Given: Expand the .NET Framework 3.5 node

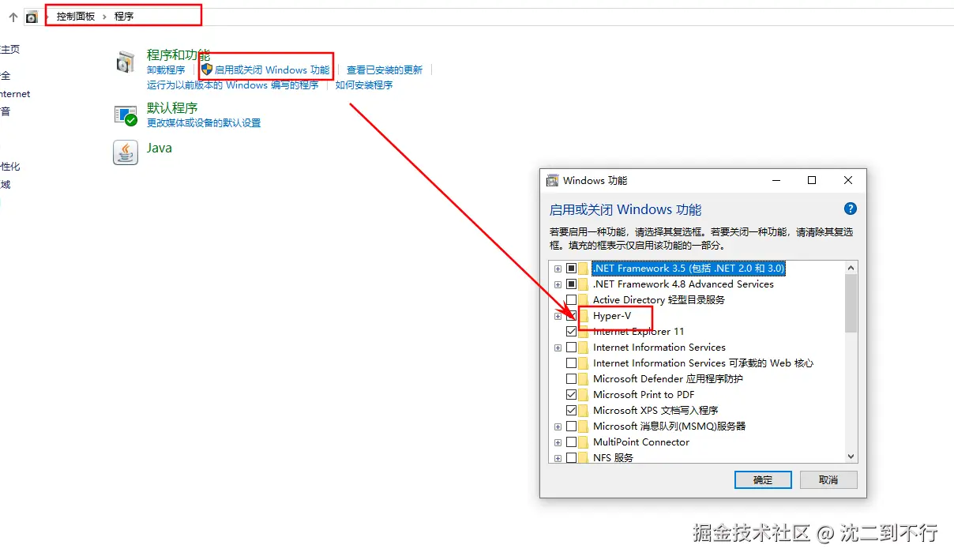Looking at the screenshot, I should (558, 269).
